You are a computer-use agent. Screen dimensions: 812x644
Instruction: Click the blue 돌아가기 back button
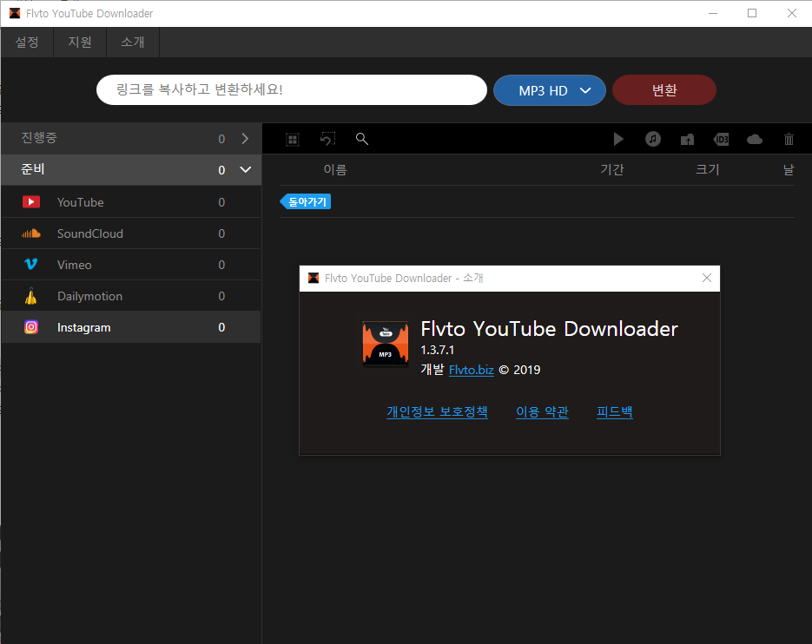[x=306, y=201]
